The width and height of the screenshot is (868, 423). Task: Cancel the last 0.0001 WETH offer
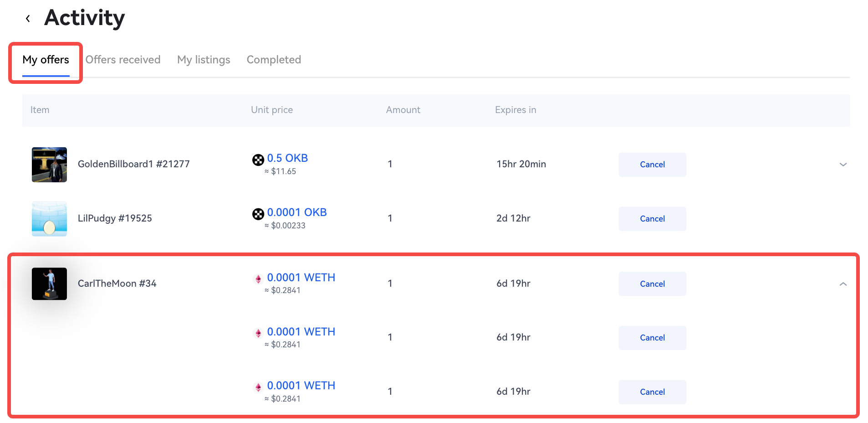pos(652,392)
